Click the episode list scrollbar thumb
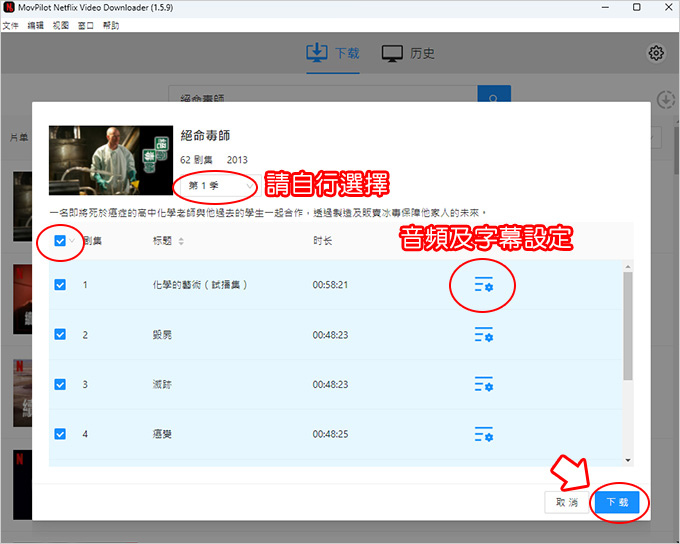The width and height of the screenshot is (680, 544). pos(628,326)
